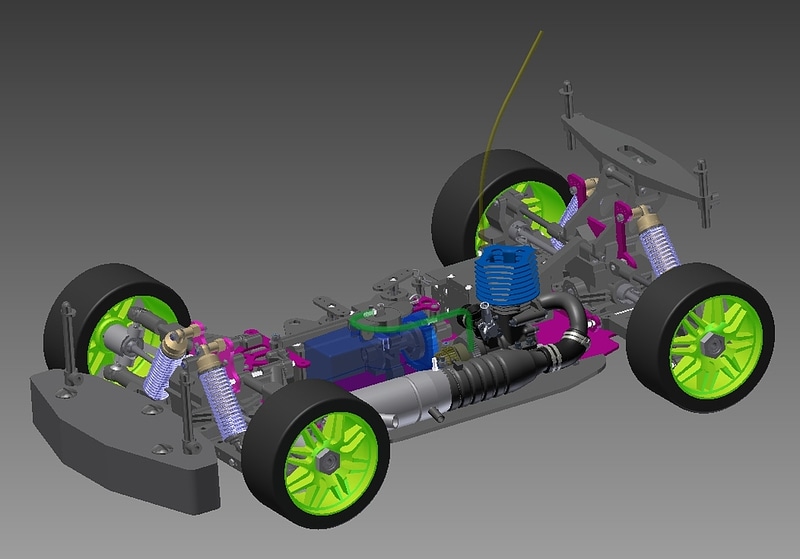This screenshot has height=559, width=800.
Task: Select the body post on the front bumper
Action: click(69, 342)
